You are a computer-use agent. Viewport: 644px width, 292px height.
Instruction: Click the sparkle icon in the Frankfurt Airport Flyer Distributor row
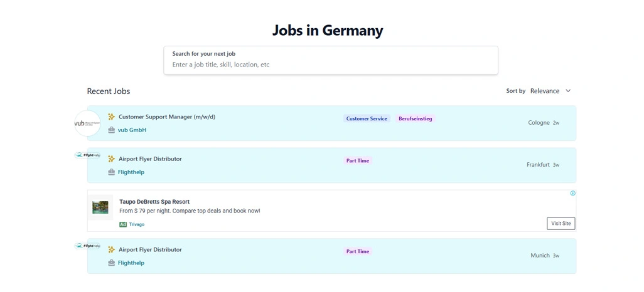[x=111, y=159]
